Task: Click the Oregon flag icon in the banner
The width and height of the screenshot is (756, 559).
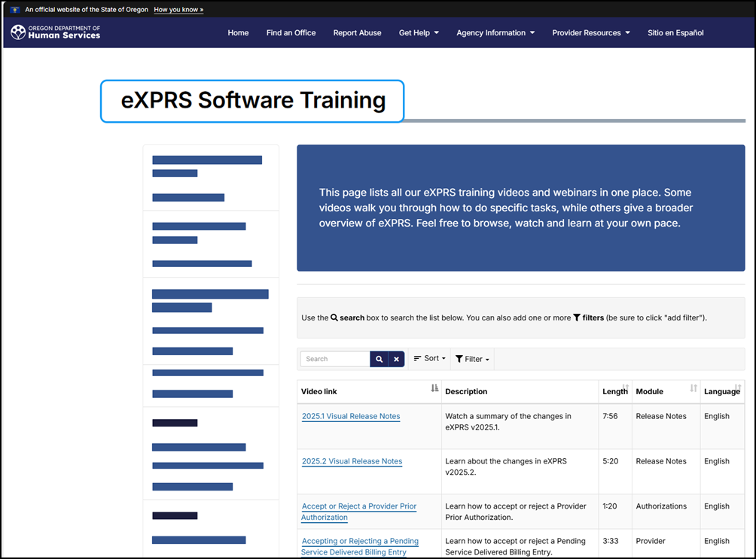Action: [14, 9]
